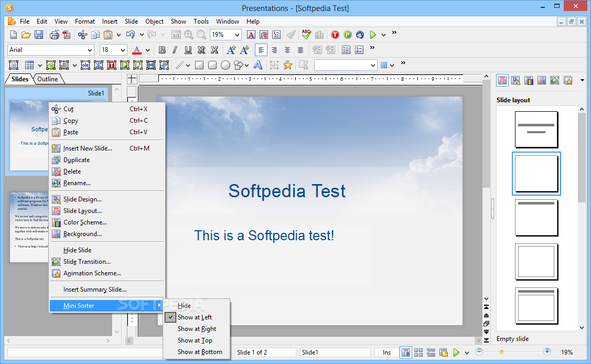The width and height of the screenshot is (591, 364).
Task: Choose Rename... in context menu
Action: [x=107, y=183]
